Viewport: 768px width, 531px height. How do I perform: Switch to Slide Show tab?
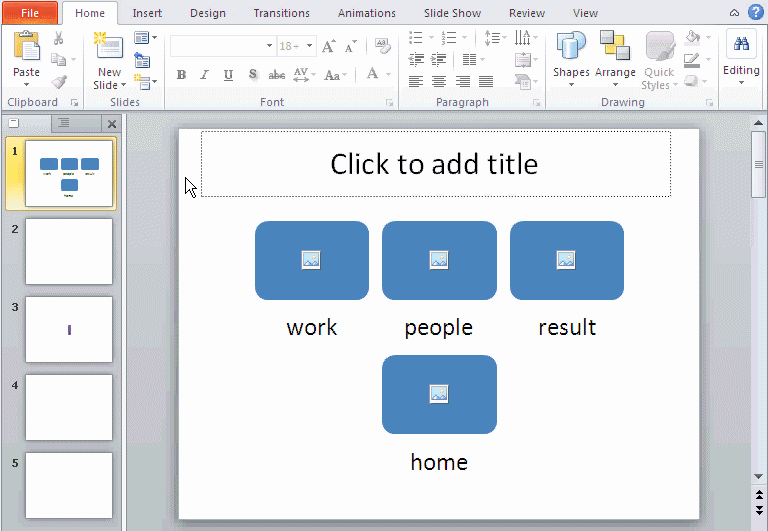coord(453,13)
